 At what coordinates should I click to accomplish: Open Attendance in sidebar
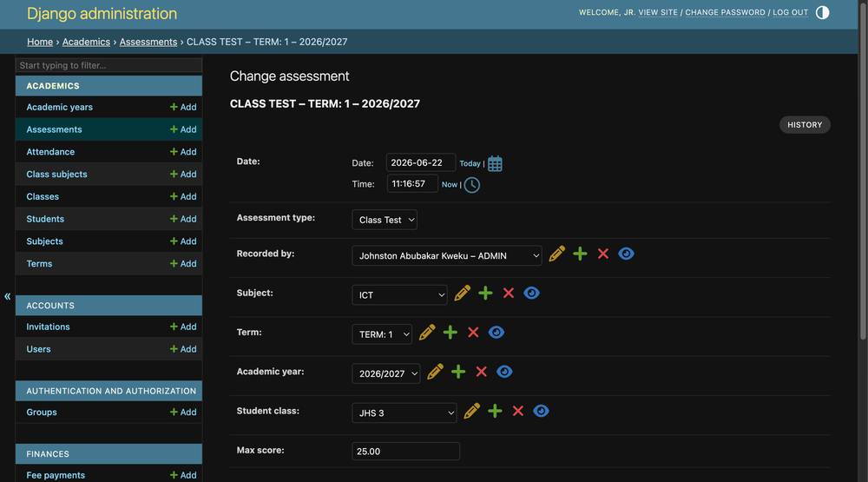(x=50, y=152)
